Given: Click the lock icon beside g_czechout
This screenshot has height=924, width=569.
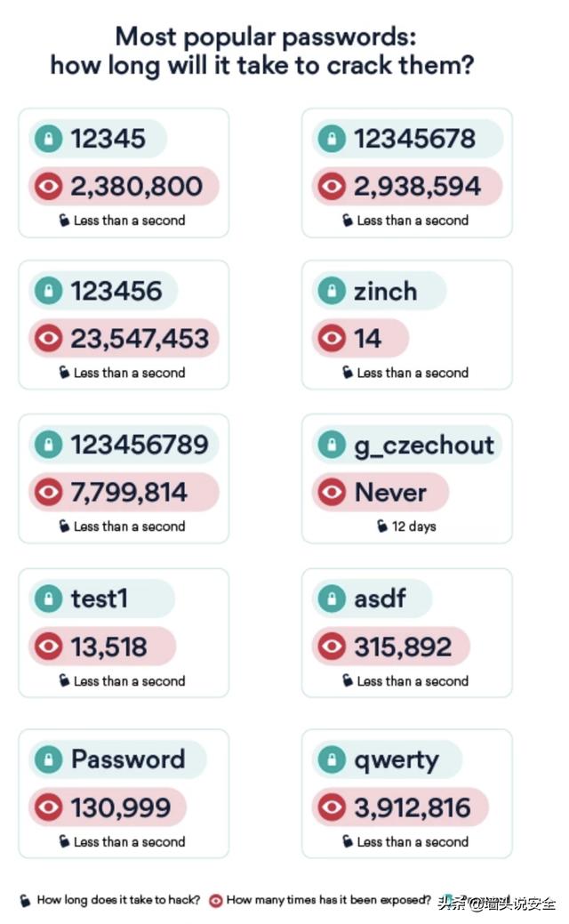Looking at the screenshot, I should [332, 445].
